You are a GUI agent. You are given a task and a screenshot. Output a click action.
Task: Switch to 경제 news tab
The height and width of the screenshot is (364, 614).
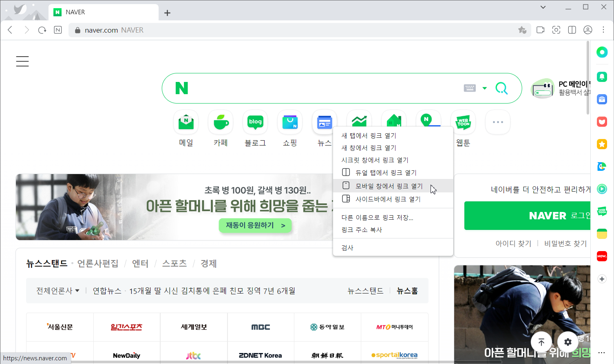208,263
